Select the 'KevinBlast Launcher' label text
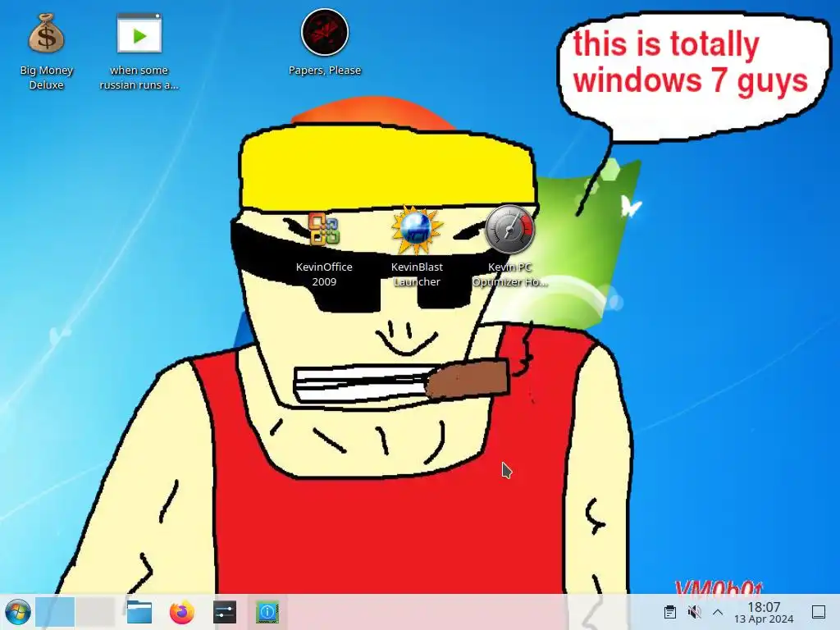840x630 pixels. click(417, 274)
